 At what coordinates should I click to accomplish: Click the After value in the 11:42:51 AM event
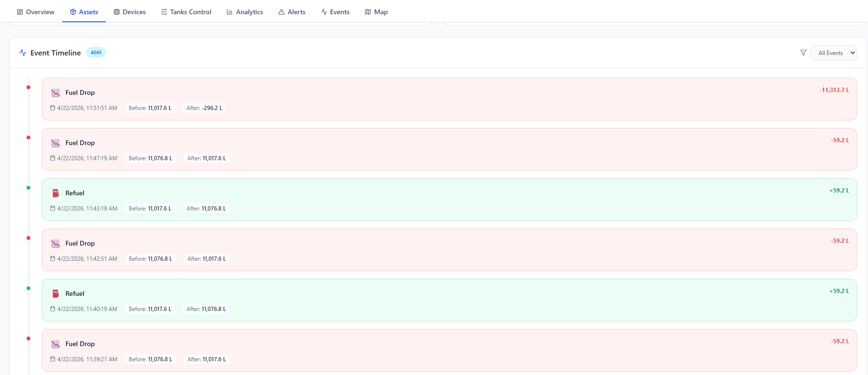point(206,259)
